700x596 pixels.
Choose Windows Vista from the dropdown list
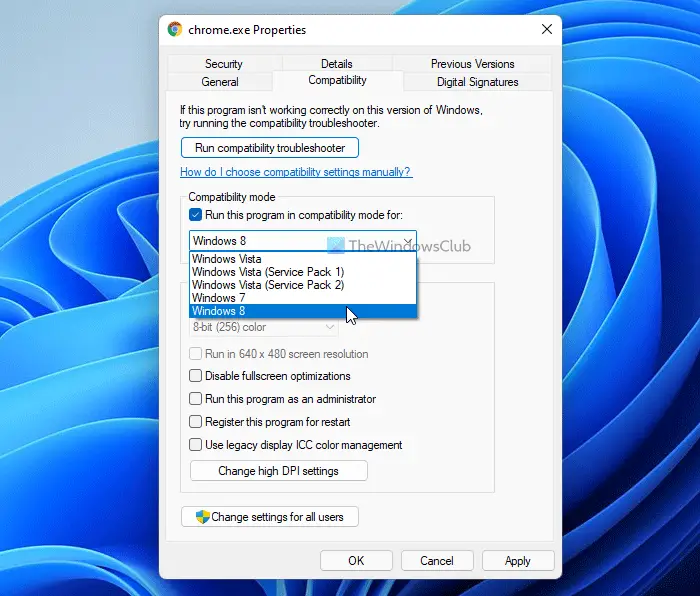coord(303,259)
